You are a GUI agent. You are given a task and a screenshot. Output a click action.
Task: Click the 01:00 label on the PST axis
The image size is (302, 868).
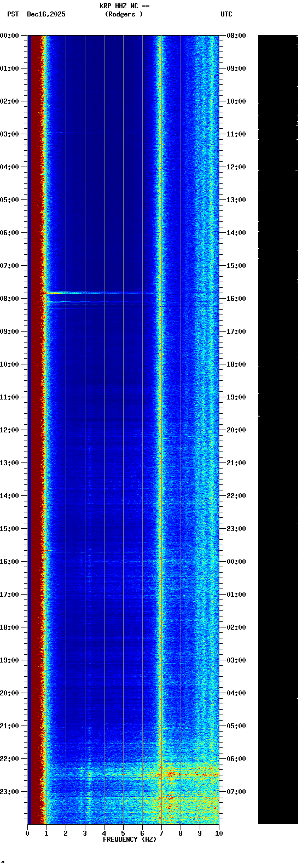(10, 68)
